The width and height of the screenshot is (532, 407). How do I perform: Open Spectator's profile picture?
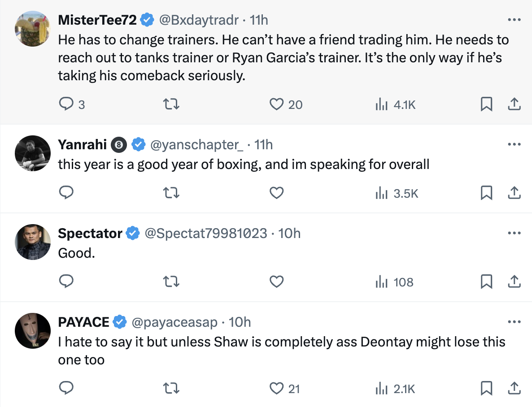point(33,241)
